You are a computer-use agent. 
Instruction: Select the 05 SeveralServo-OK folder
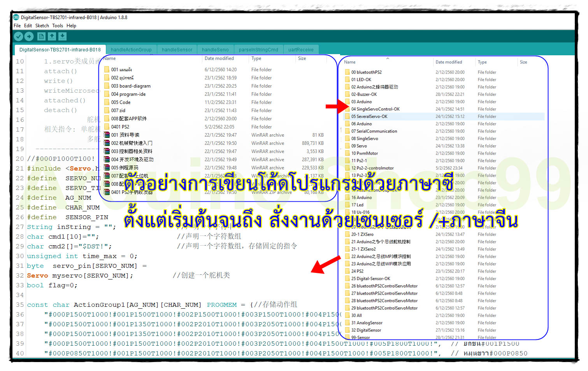click(x=369, y=116)
